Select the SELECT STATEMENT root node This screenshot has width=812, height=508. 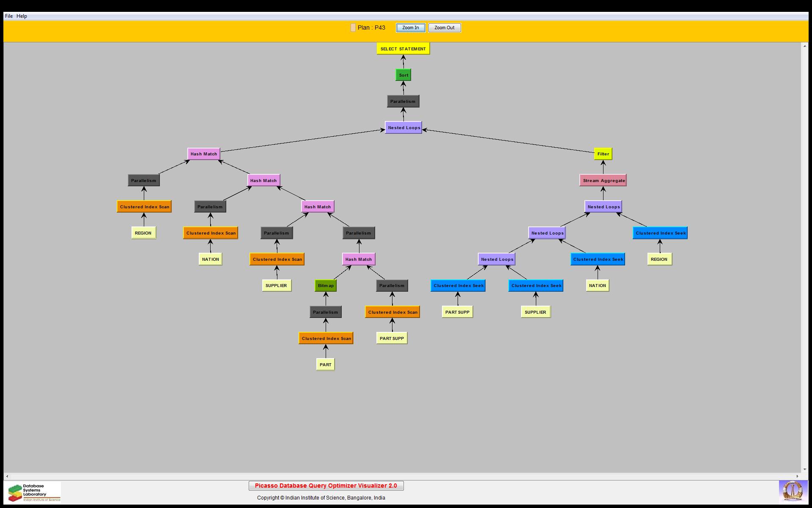tap(403, 49)
